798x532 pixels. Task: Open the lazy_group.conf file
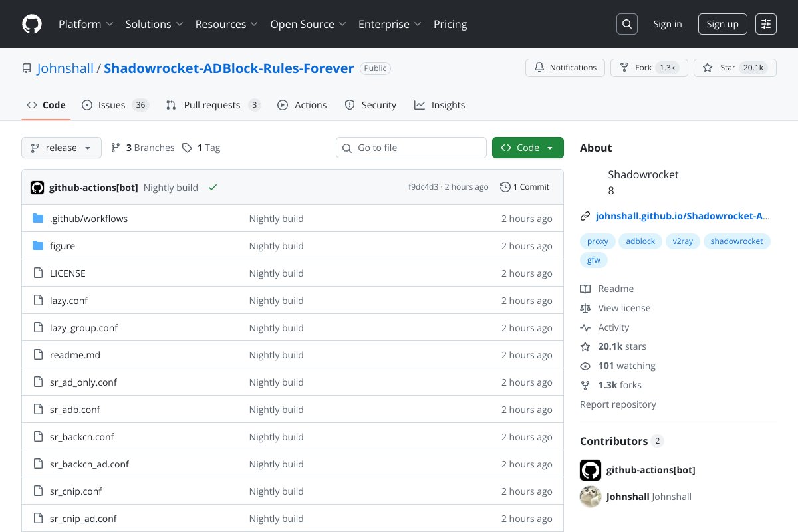84,328
